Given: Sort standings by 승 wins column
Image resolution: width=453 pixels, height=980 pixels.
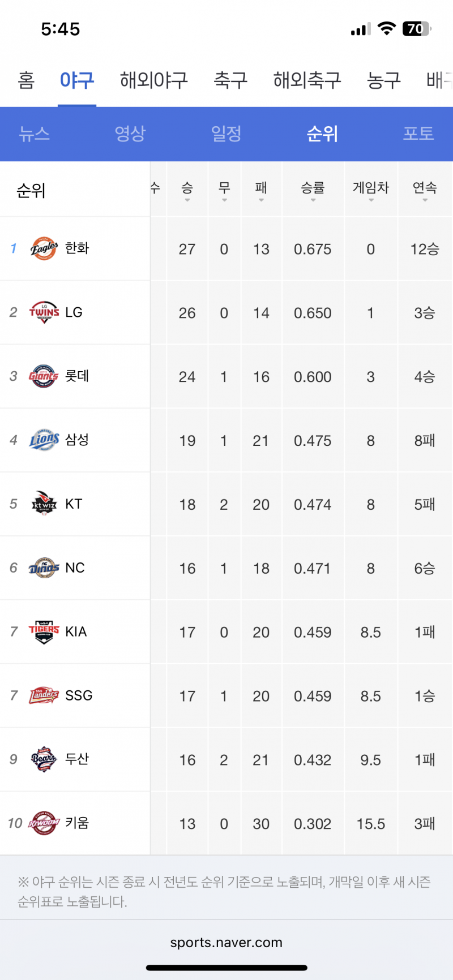Looking at the screenshot, I should pos(187,191).
